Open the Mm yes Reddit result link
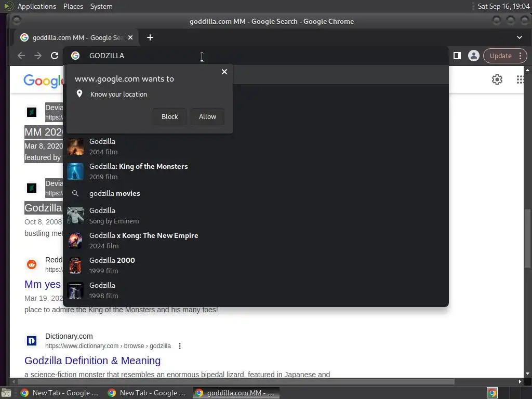Image resolution: width=532 pixels, height=399 pixels. [x=43, y=284]
